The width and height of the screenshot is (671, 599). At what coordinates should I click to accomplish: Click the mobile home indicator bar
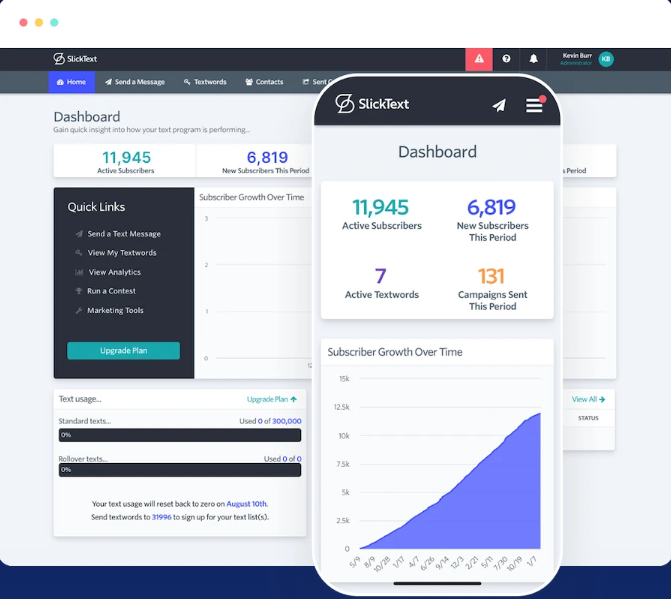coord(437,583)
